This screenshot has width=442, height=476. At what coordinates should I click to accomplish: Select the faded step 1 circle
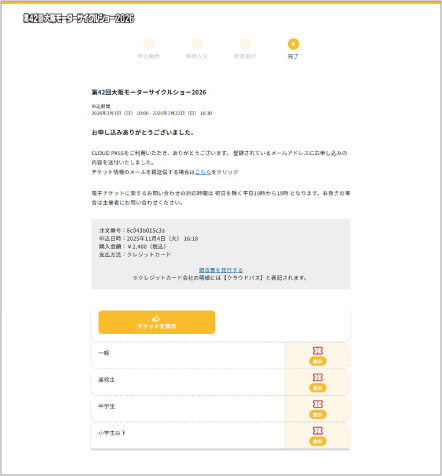click(149, 44)
